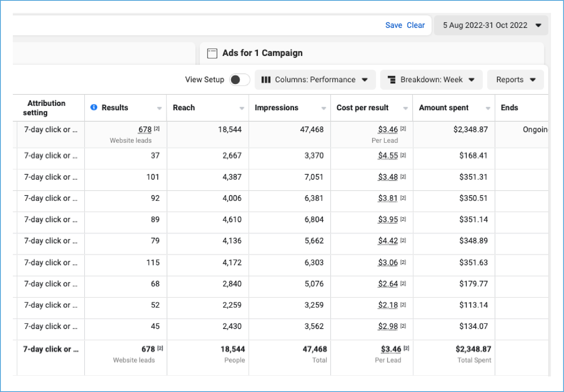Click the Reach column sort arrow
The width and height of the screenshot is (564, 392).
point(242,108)
